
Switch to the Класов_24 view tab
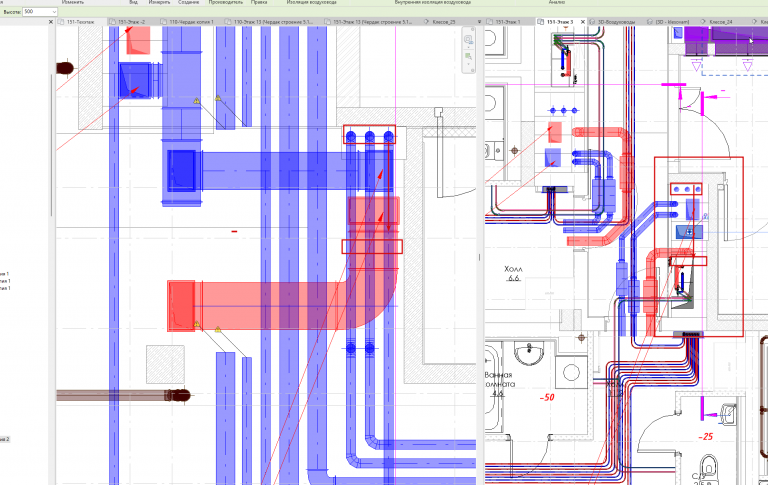pos(720,22)
